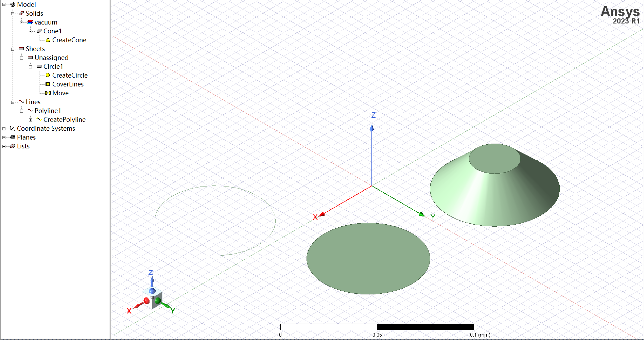The image size is (644, 340).
Task: Select the CreatePolyline history entry
Action: point(65,119)
